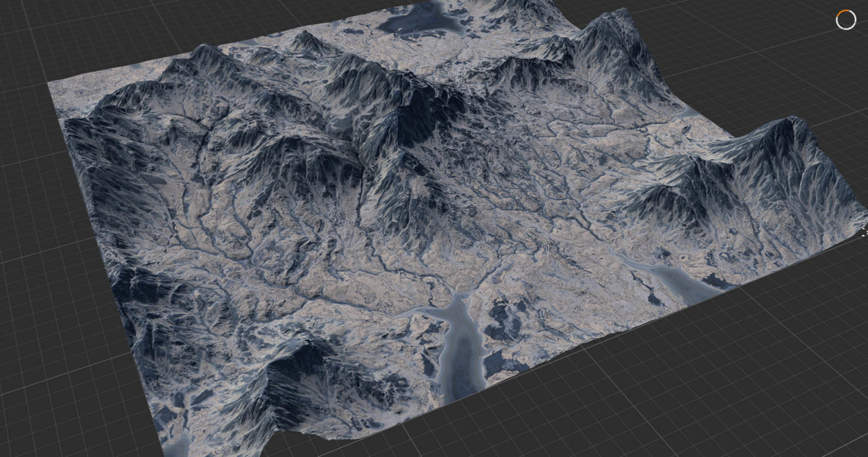The width and height of the screenshot is (868, 457).
Task: Select the small water body at front-left corner
Action: click(180, 443)
